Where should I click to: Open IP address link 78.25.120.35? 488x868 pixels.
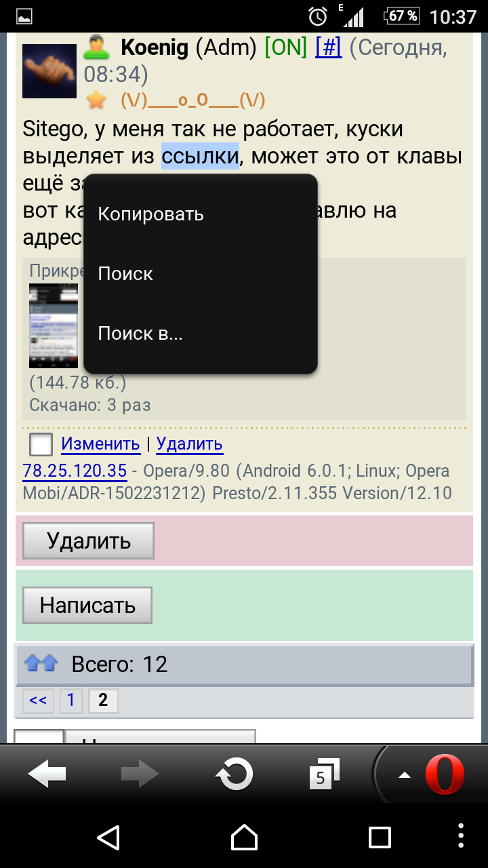click(x=75, y=471)
